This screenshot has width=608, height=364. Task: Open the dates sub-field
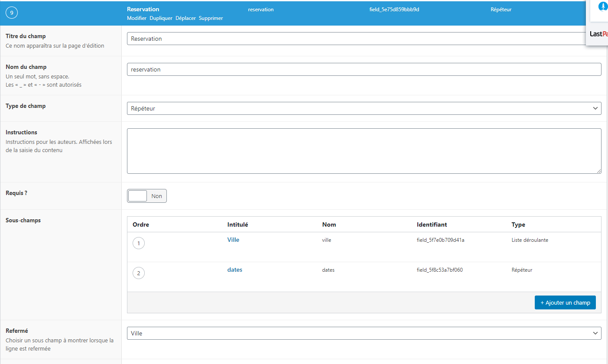[x=234, y=270]
